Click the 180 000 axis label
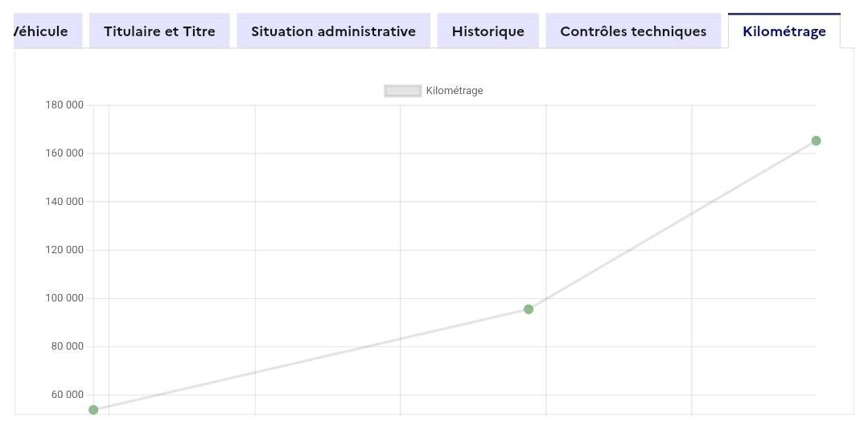This screenshot has width=868, height=422. pyautogui.click(x=64, y=105)
